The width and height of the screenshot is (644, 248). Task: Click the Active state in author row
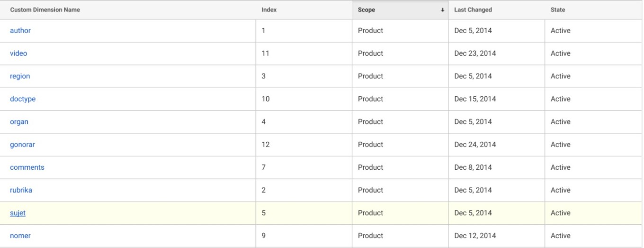560,30
